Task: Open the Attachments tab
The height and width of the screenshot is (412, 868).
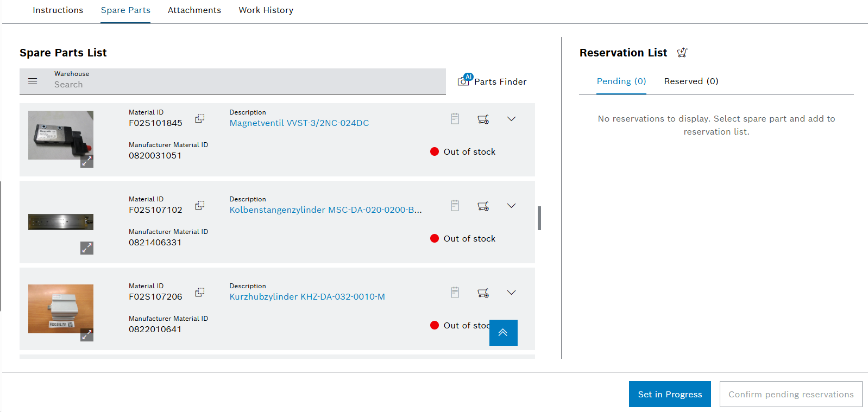Action: point(194,10)
